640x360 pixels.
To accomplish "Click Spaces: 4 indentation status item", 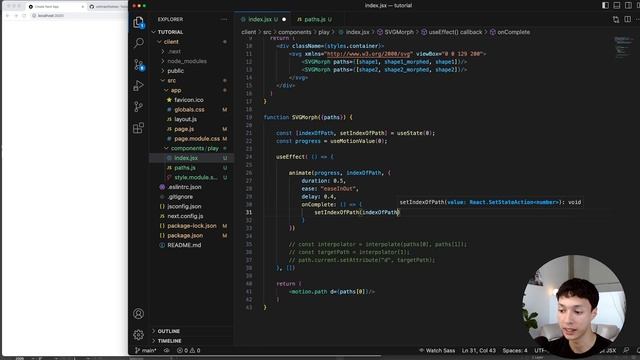I will [x=515, y=350].
